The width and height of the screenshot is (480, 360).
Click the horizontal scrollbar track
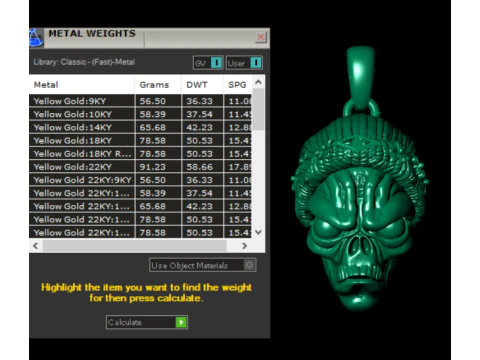coord(135,246)
